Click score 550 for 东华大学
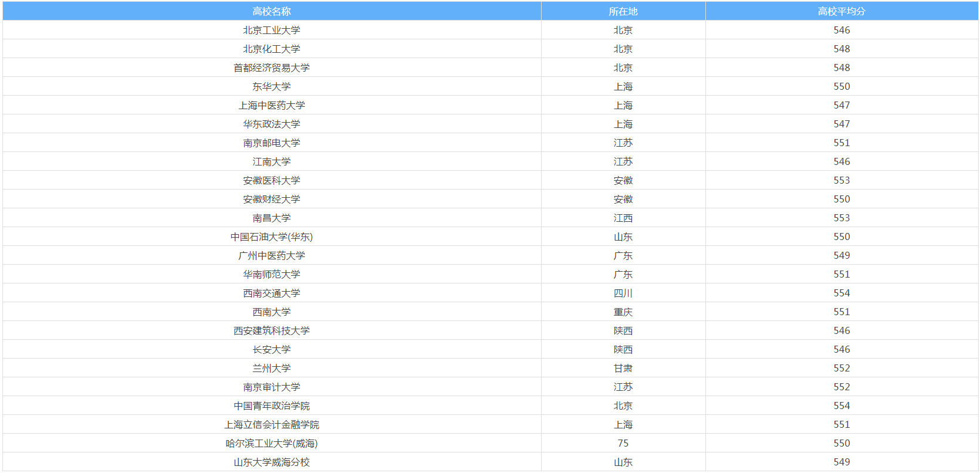This screenshot has height=473, width=980. click(x=842, y=86)
